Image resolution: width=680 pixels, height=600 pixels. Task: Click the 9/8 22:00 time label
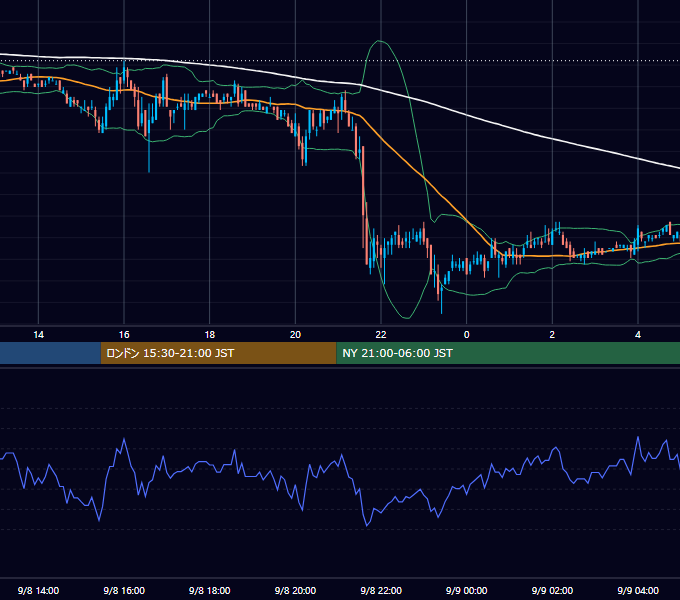click(381, 590)
